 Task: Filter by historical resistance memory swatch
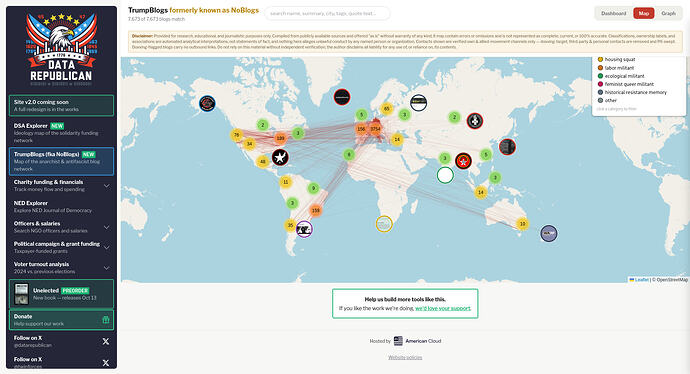[600, 92]
